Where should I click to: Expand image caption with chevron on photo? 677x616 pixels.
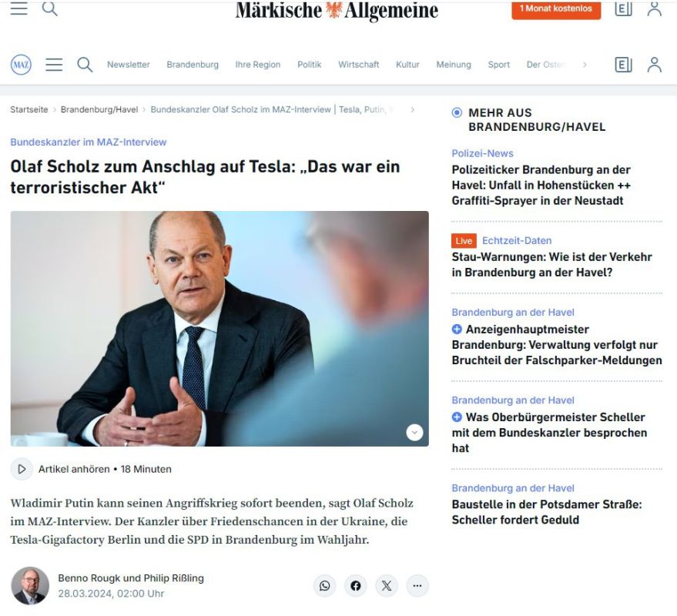(414, 432)
